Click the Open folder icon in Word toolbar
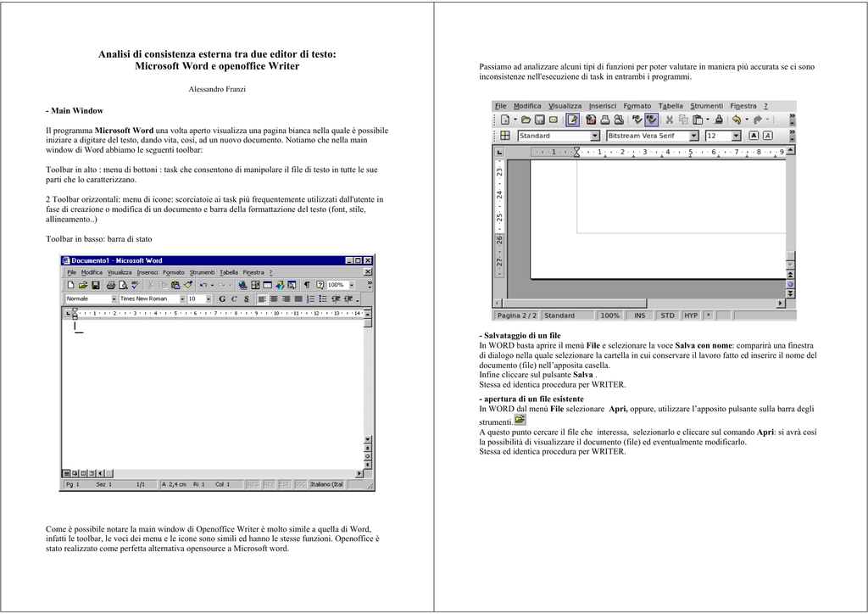 click(82, 285)
